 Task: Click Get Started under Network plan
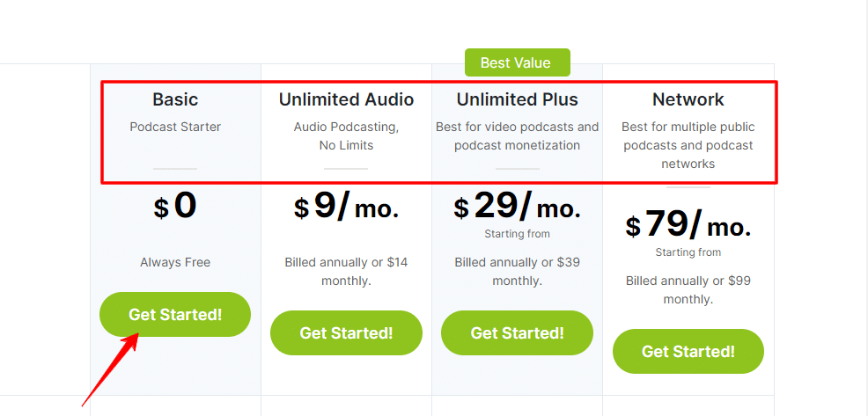click(x=688, y=351)
